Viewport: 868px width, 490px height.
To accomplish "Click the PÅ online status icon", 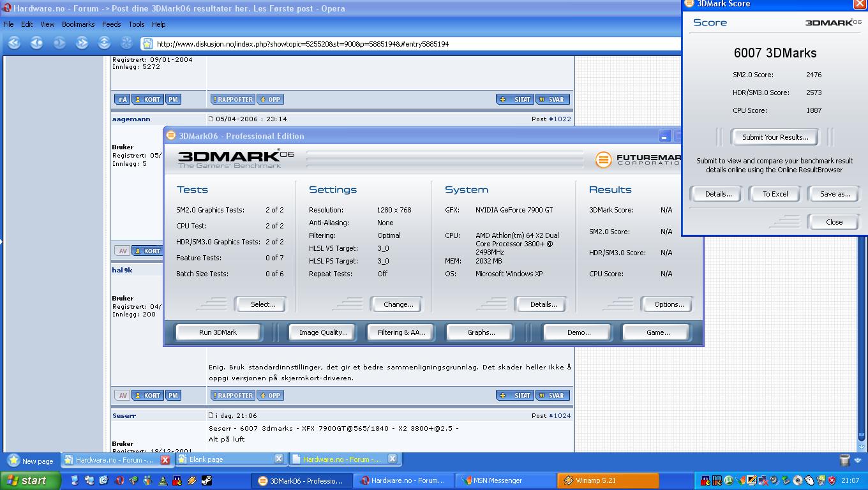I will click(x=122, y=100).
